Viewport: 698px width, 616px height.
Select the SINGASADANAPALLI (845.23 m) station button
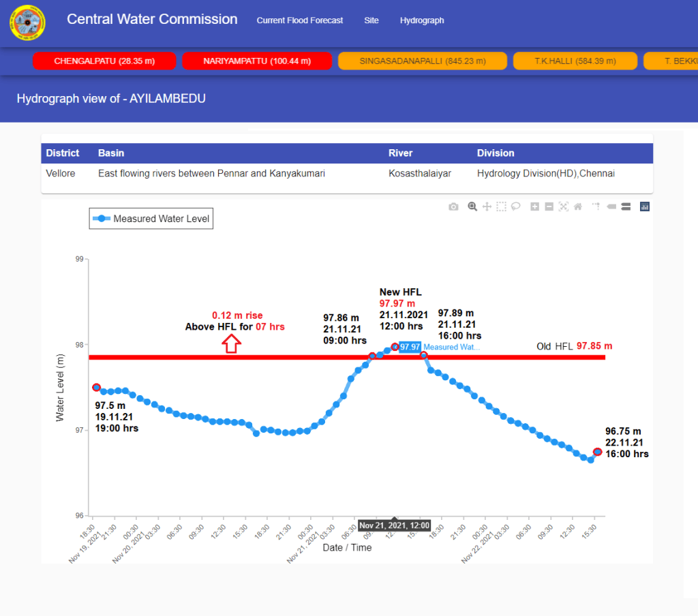[x=423, y=61]
